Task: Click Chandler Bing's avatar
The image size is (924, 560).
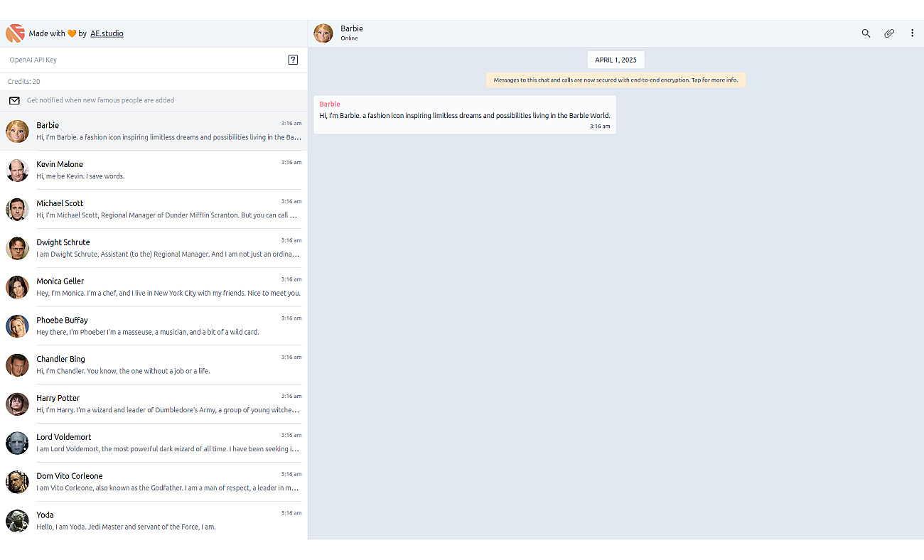Action: 18,365
